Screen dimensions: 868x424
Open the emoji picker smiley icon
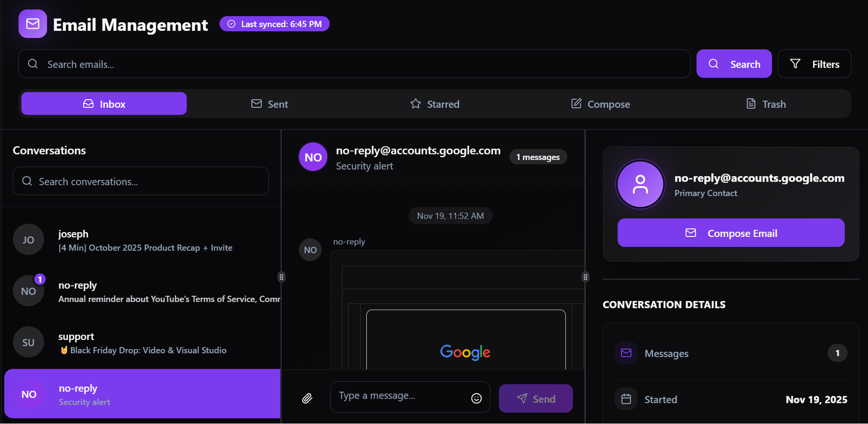click(476, 399)
